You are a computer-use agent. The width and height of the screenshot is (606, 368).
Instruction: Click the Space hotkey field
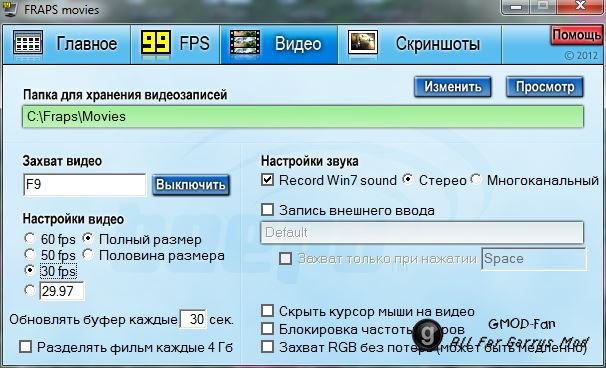pyautogui.click(x=534, y=258)
